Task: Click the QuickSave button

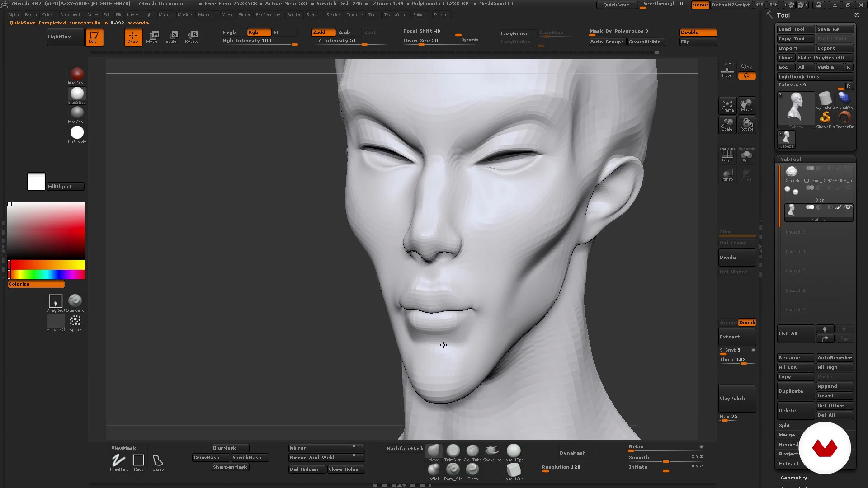Action: pyautogui.click(x=617, y=5)
